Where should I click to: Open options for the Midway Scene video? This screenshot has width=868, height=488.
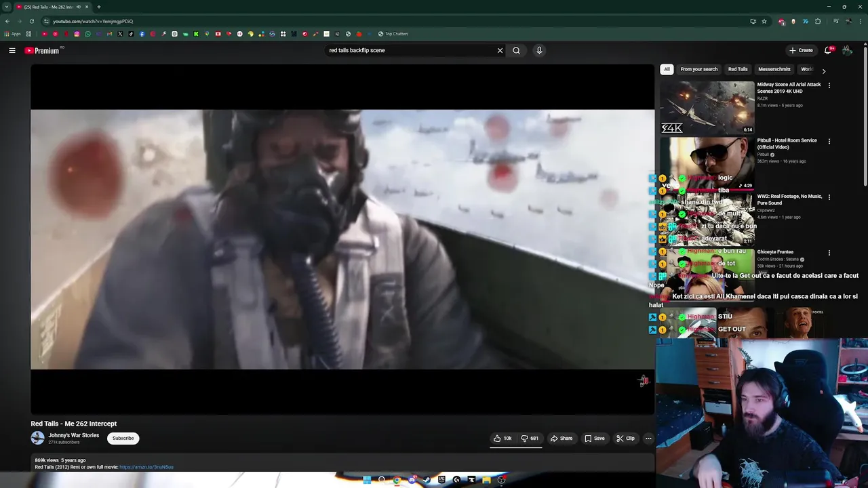(x=829, y=85)
